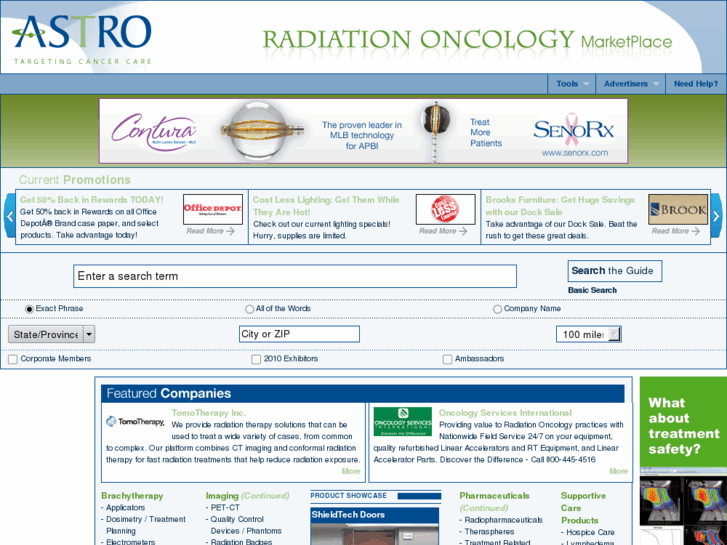Click More under Oncology Services description

(x=619, y=471)
